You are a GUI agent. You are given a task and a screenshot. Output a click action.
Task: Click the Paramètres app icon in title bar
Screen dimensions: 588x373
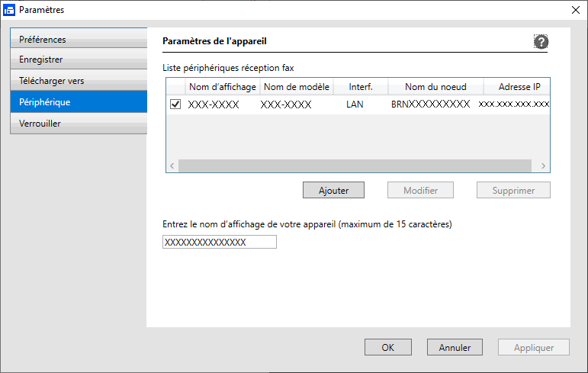pyautogui.click(x=9, y=10)
